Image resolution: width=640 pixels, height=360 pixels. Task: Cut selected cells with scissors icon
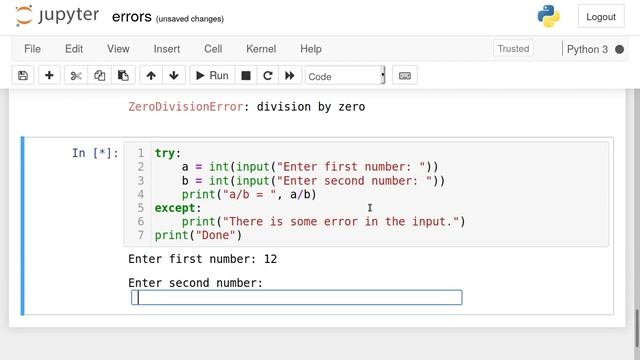[76, 76]
